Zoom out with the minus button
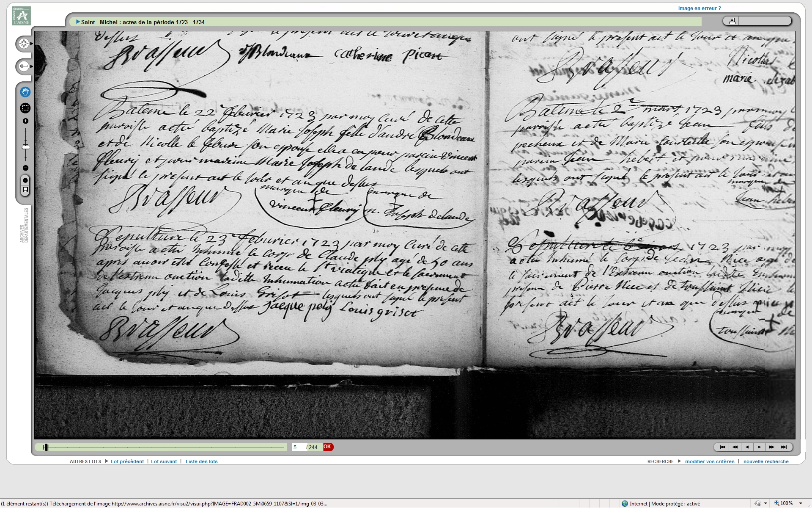This screenshot has width=812, height=508. point(25,168)
